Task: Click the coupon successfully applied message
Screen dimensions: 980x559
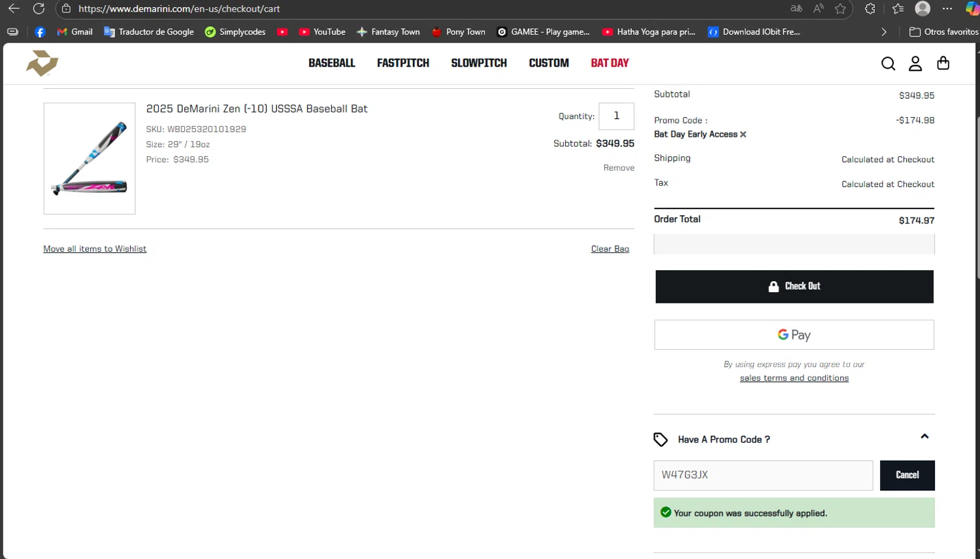Action: (794, 513)
